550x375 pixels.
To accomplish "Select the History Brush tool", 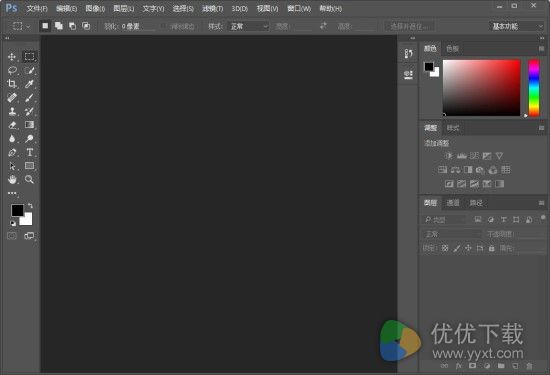I will click(29, 111).
